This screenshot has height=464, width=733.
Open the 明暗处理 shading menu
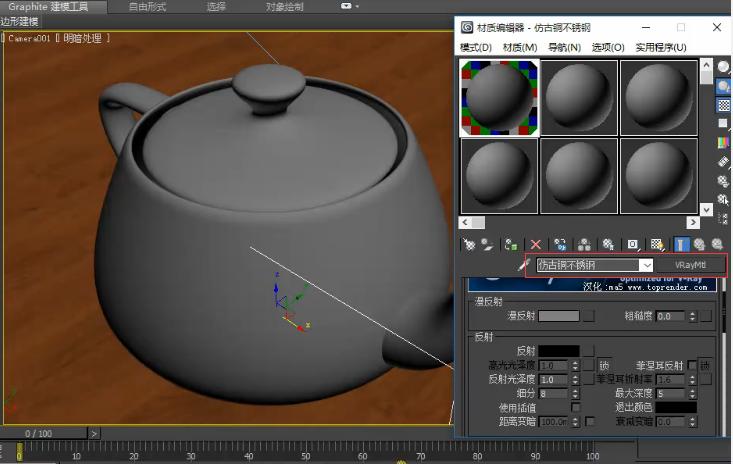[x=83, y=38]
